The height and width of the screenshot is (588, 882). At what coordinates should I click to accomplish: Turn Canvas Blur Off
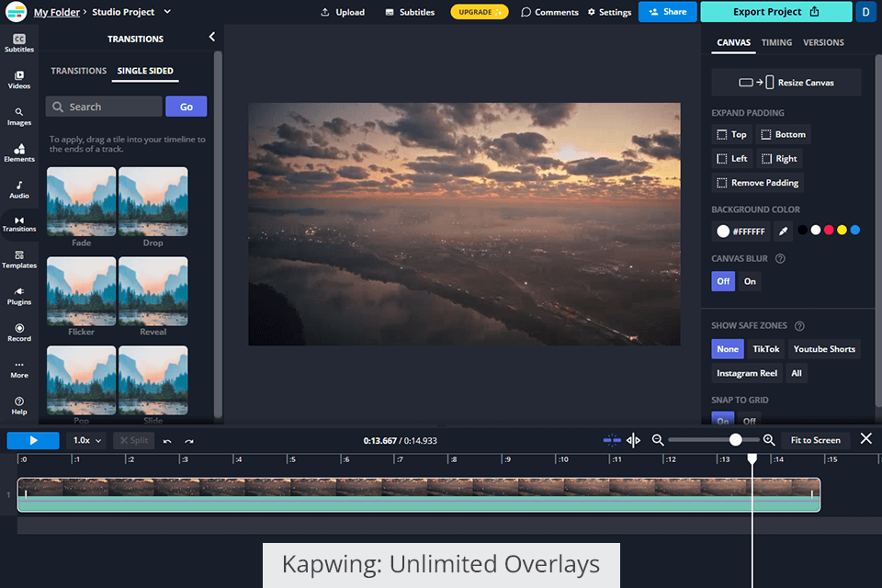click(x=723, y=281)
